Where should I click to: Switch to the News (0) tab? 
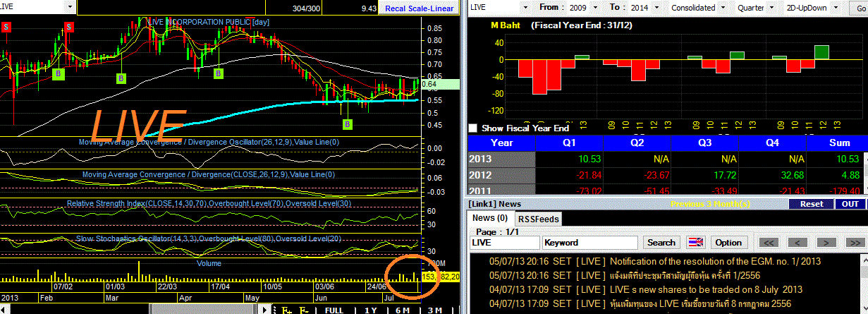[490, 218]
